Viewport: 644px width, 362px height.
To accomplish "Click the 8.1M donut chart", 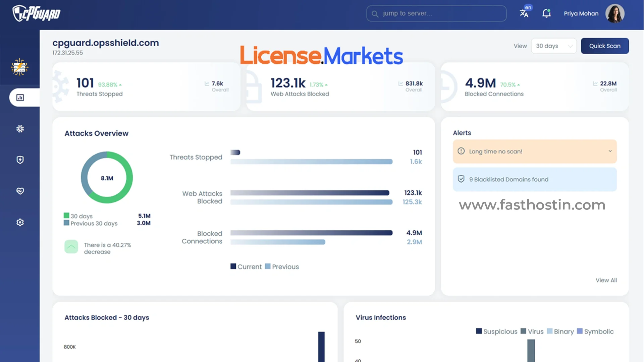I will 107,178.
